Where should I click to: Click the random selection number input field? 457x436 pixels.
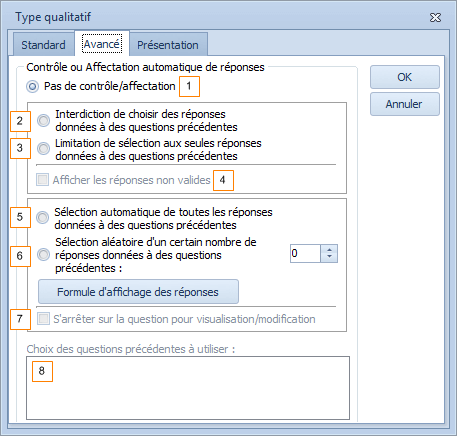[305, 254]
